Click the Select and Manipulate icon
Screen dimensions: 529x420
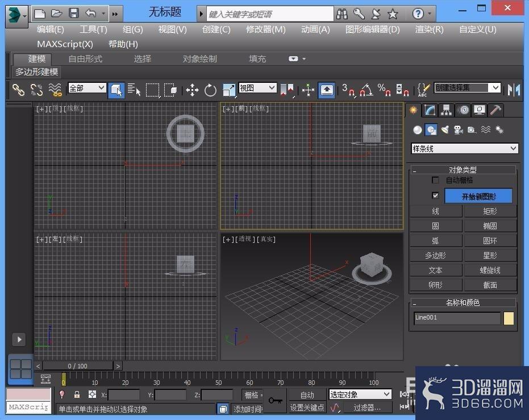click(x=308, y=90)
